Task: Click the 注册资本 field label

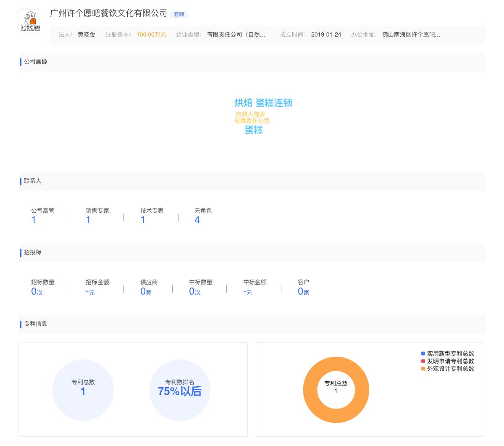Action: pos(118,34)
